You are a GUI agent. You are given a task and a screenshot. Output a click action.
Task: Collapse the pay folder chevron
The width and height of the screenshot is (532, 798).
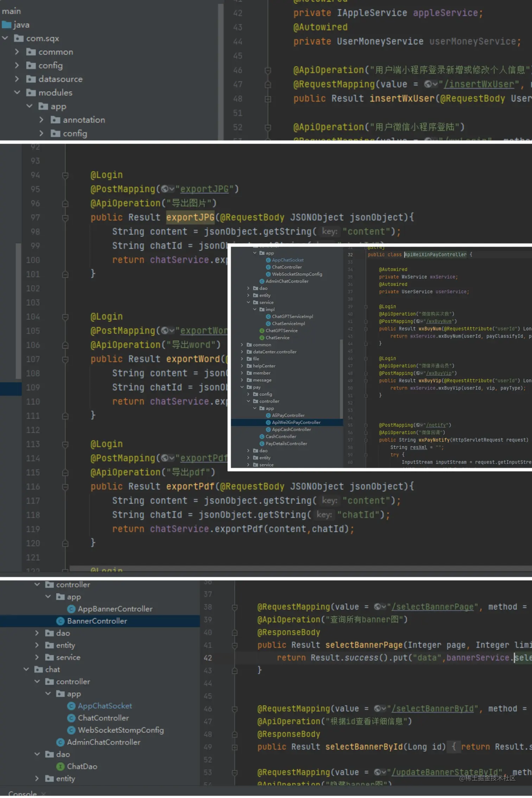242,387
